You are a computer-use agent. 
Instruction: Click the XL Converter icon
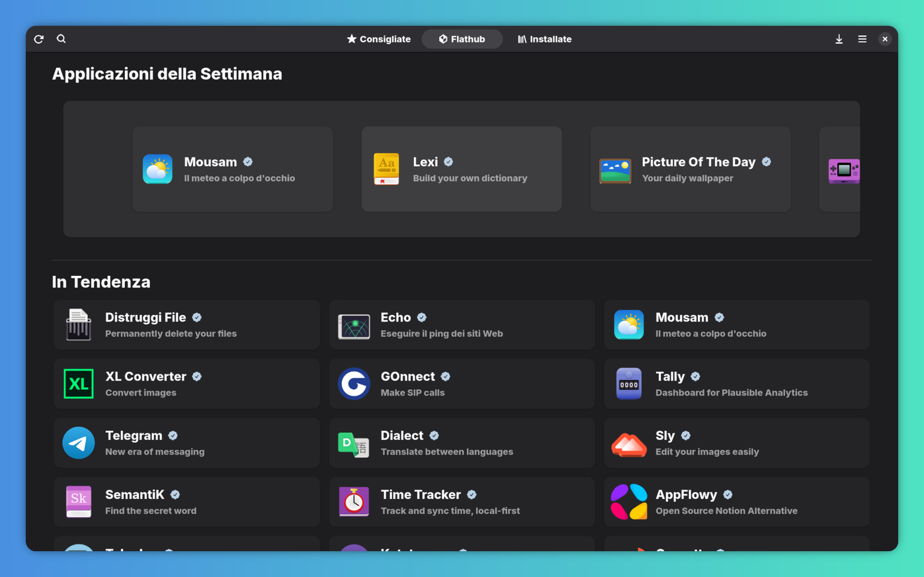pyautogui.click(x=79, y=384)
